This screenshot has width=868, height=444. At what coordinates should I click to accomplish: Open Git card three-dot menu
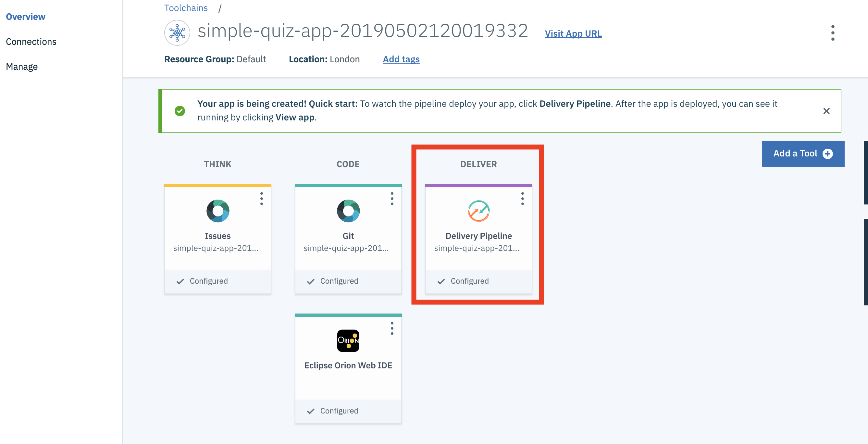pos(392,199)
